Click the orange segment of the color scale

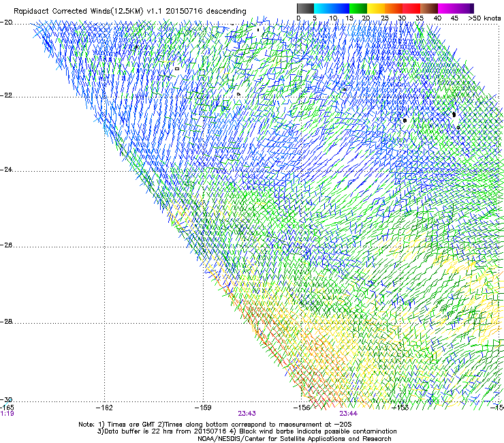(394, 8)
